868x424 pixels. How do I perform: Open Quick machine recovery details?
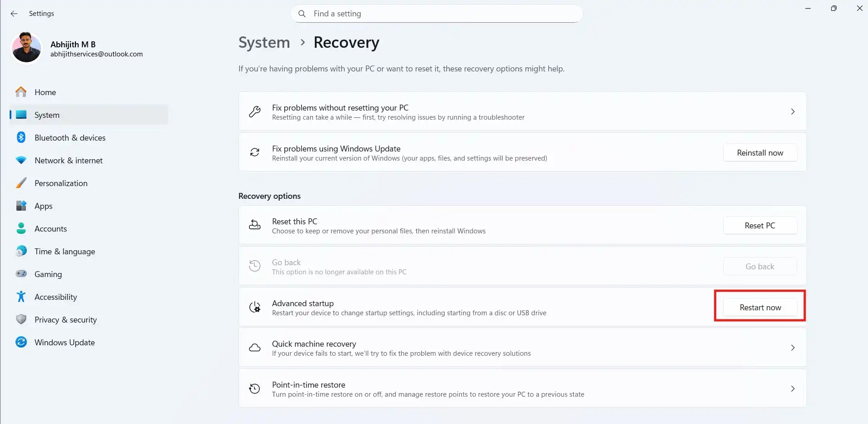[793, 348]
